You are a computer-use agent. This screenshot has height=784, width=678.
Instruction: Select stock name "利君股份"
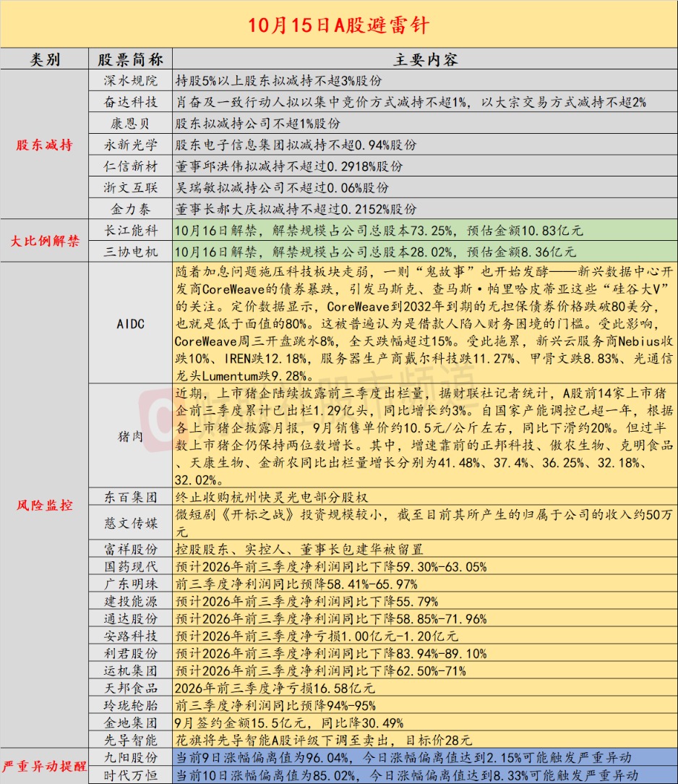coord(130,654)
